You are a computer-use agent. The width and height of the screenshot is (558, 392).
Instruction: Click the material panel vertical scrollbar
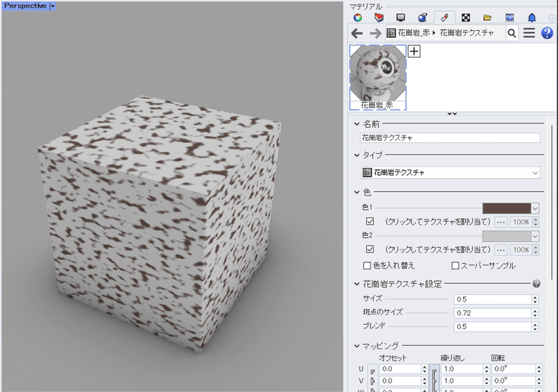coord(552,203)
